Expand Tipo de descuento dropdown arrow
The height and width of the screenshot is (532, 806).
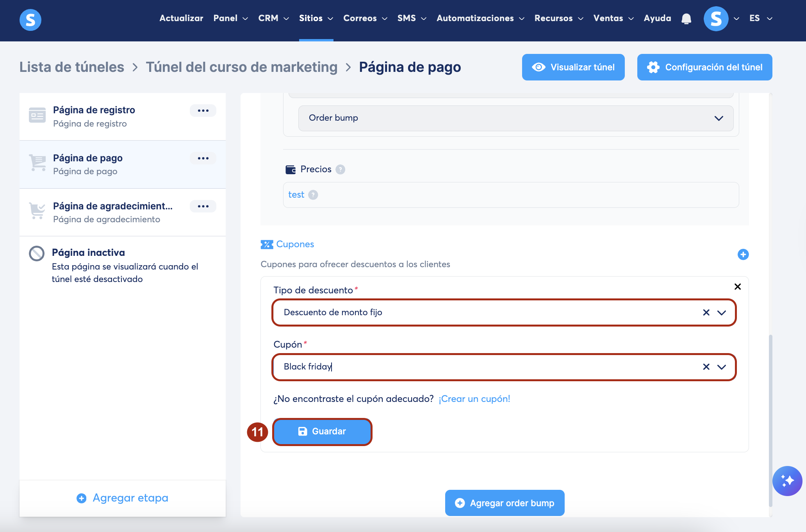722,312
